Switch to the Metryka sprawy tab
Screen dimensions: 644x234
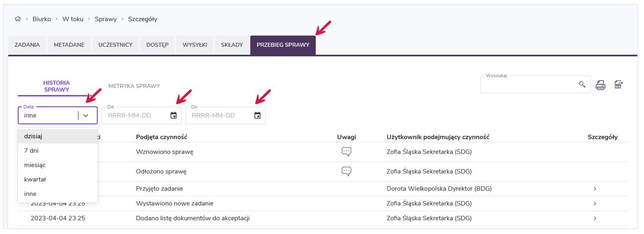tap(134, 86)
